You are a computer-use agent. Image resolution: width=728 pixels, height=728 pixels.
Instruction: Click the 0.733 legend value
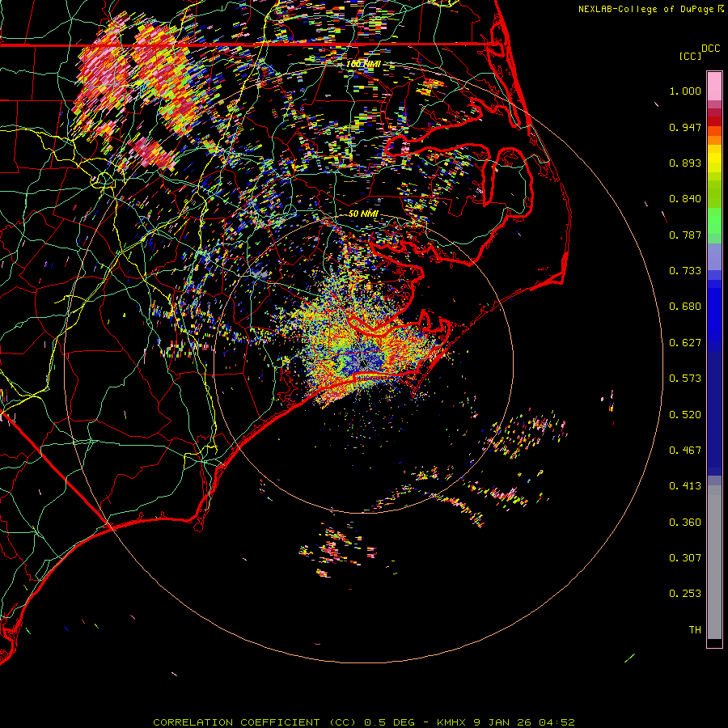tap(685, 271)
